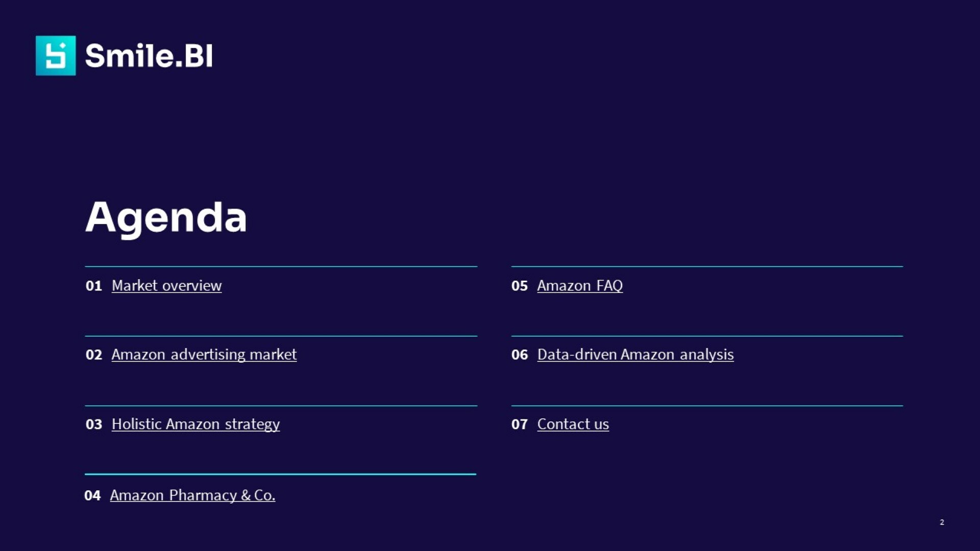Viewport: 980px width, 551px height.
Task: Jump to the Amazon FAQ section
Action: 580,286
